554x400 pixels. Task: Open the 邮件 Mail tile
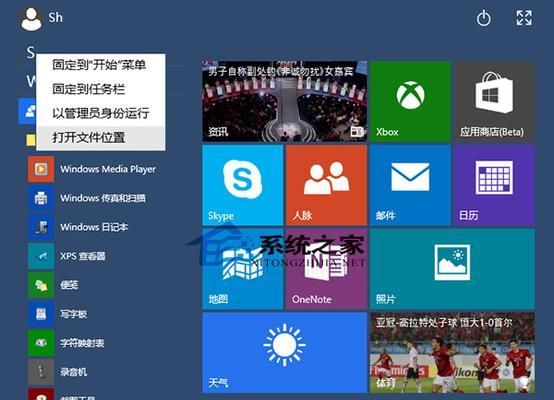pyautogui.click(x=410, y=185)
